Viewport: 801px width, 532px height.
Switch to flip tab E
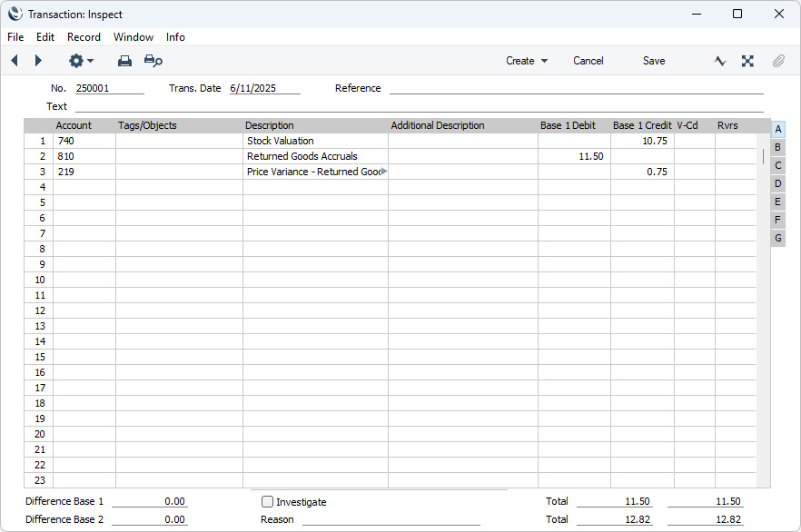pos(778,202)
